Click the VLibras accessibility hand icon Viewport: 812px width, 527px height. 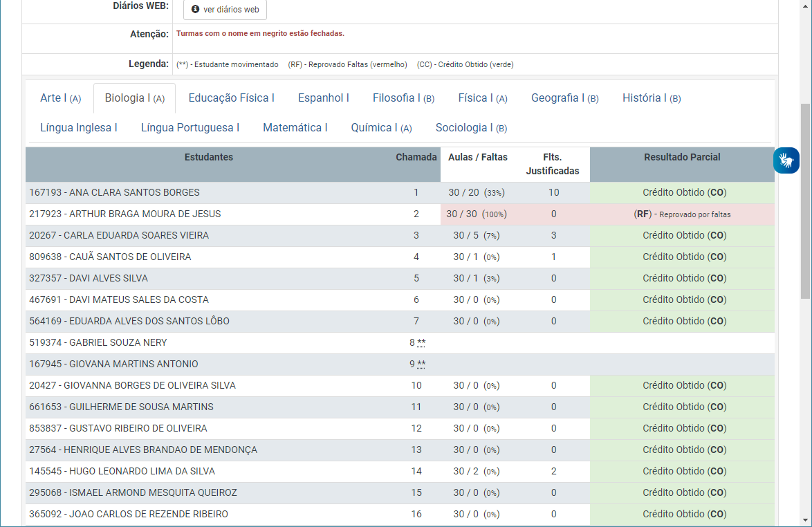pyautogui.click(x=786, y=160)
